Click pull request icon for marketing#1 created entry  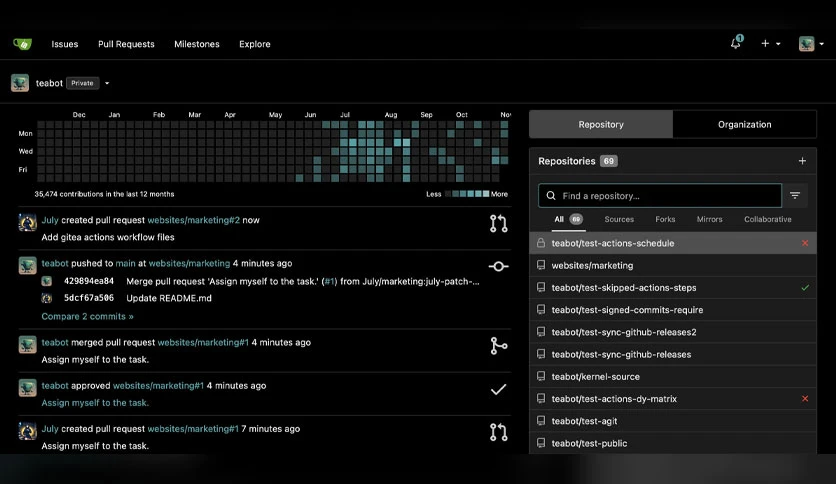[x=499, y=432]
